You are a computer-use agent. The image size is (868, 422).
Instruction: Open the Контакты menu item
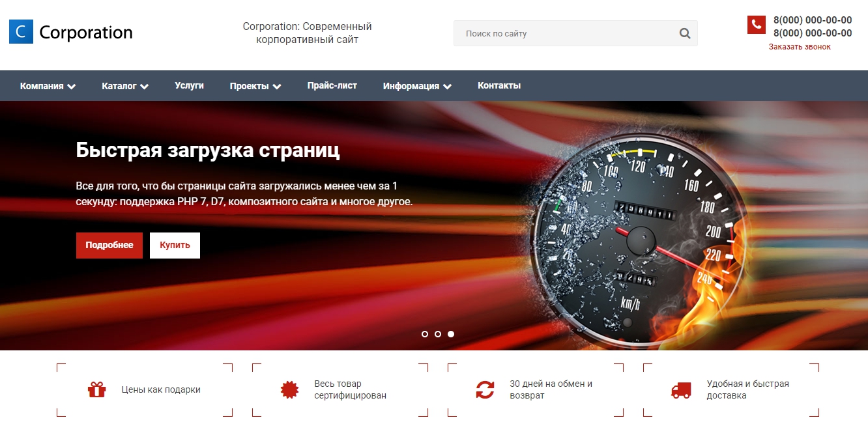[499, 85]
